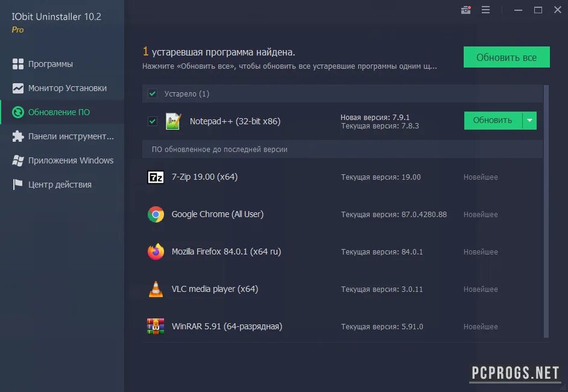Open the toolbox icon in title bar

point(466,10)
